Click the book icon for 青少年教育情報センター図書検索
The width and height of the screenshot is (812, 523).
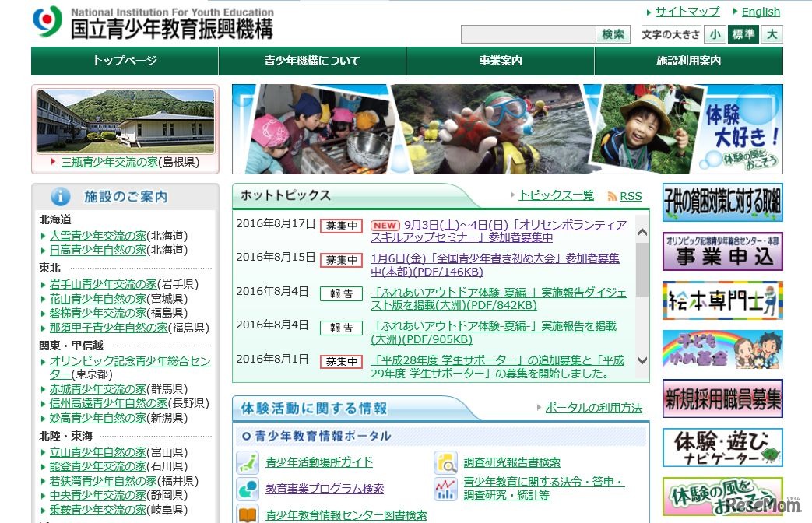coord(247,514)
